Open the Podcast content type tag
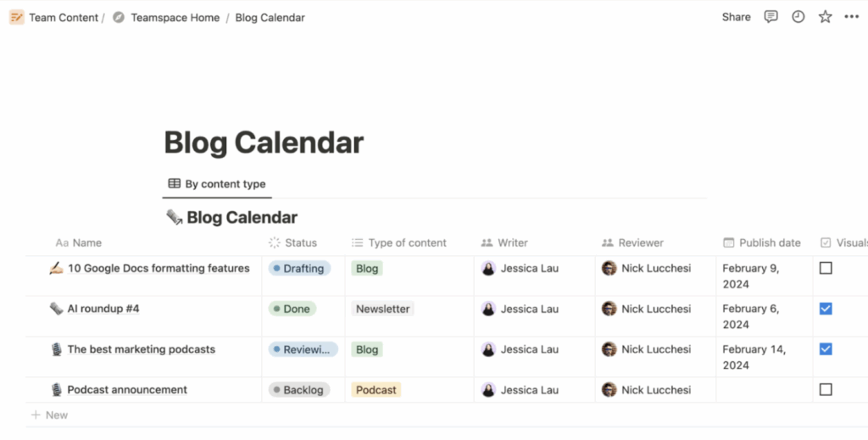Screen dimensions: 868x440 [376, 390]
